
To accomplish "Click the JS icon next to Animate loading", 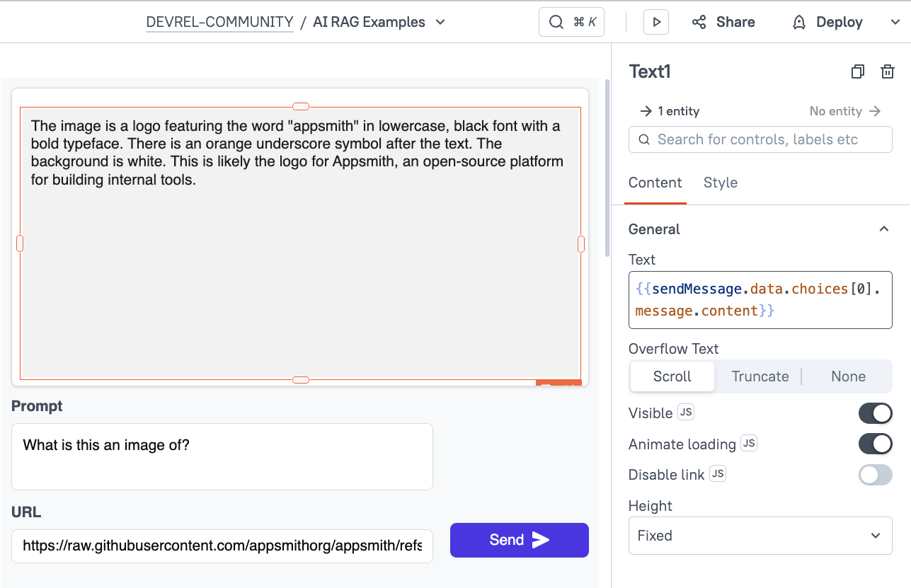I will coord(749,444).
